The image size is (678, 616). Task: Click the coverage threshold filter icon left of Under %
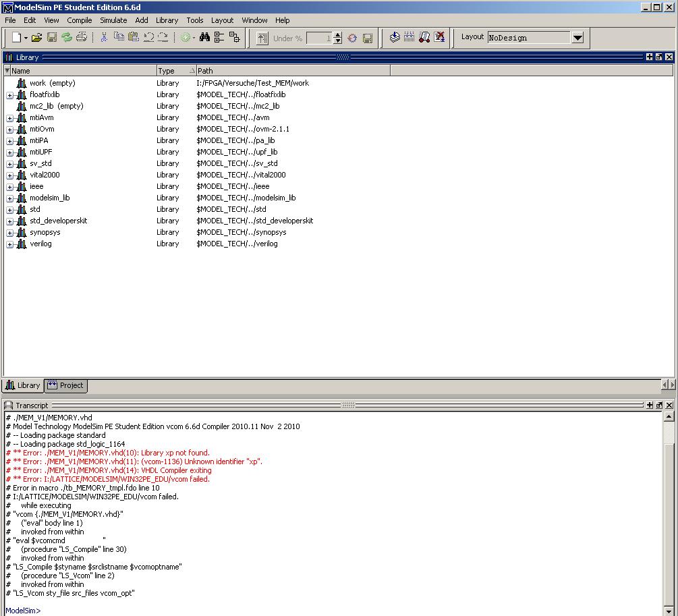pos(262,38)
